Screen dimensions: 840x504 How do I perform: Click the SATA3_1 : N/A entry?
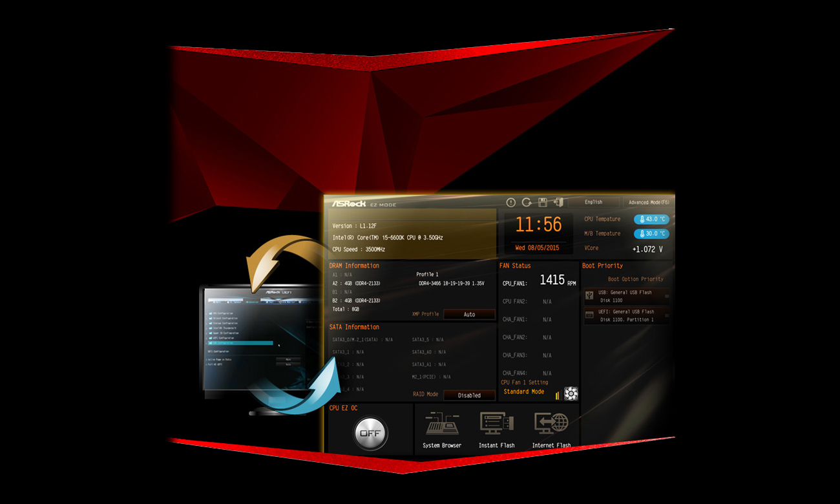348,352
